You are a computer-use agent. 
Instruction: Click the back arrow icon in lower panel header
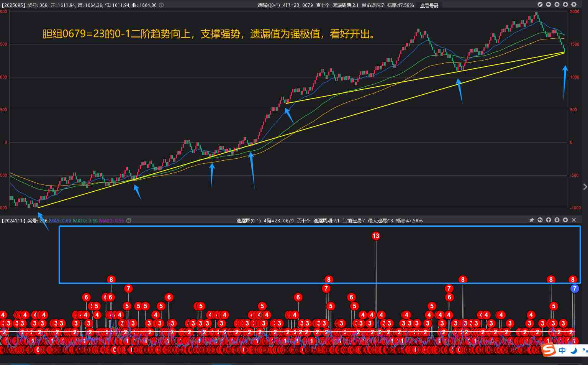tap(540, 220)
